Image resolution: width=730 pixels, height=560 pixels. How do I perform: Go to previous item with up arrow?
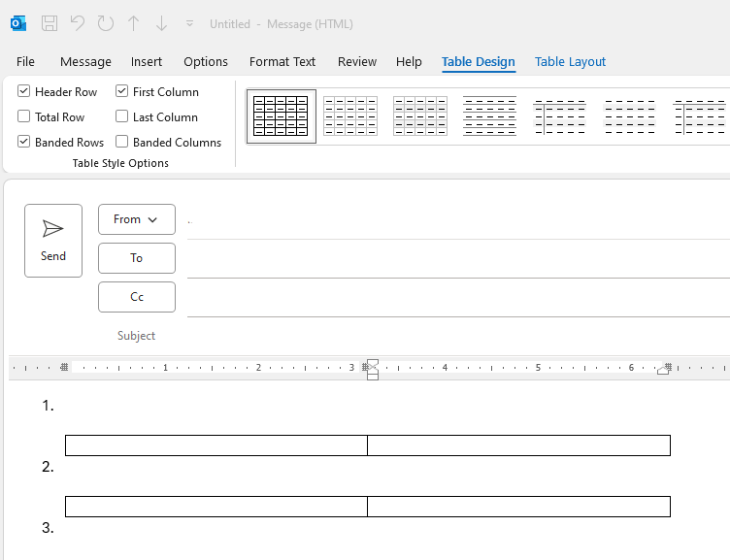[x=134, y=23]
